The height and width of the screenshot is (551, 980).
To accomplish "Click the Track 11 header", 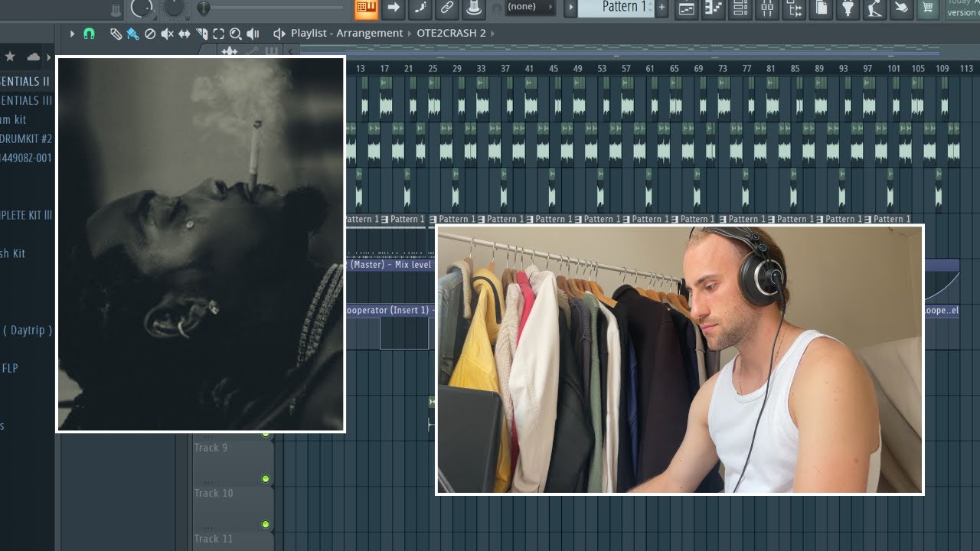I will click(x=233, y=540).
